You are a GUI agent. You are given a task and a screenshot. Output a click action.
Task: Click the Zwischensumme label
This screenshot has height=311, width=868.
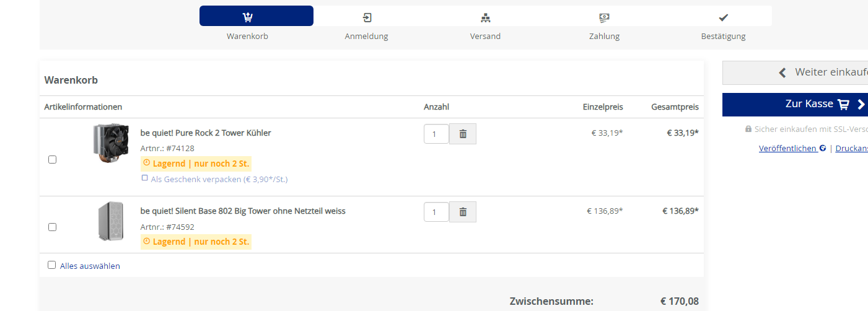click(x=551, y=302)
